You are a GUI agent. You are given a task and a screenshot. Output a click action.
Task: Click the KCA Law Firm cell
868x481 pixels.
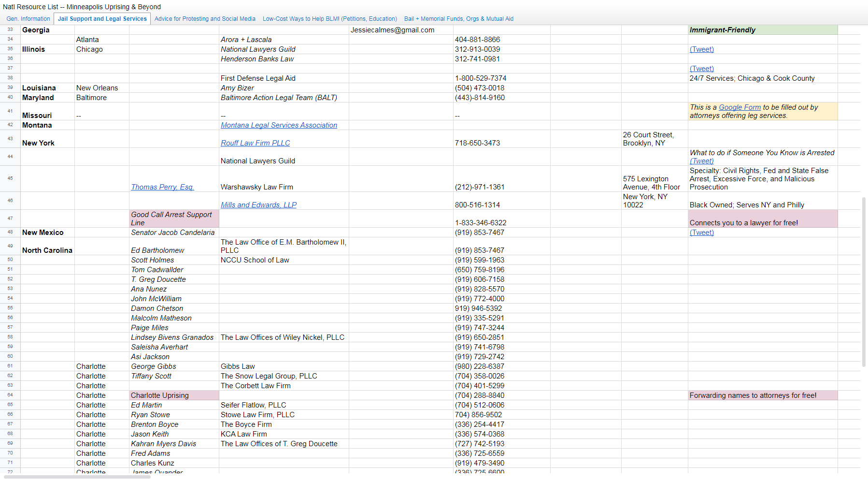point(284,434)
